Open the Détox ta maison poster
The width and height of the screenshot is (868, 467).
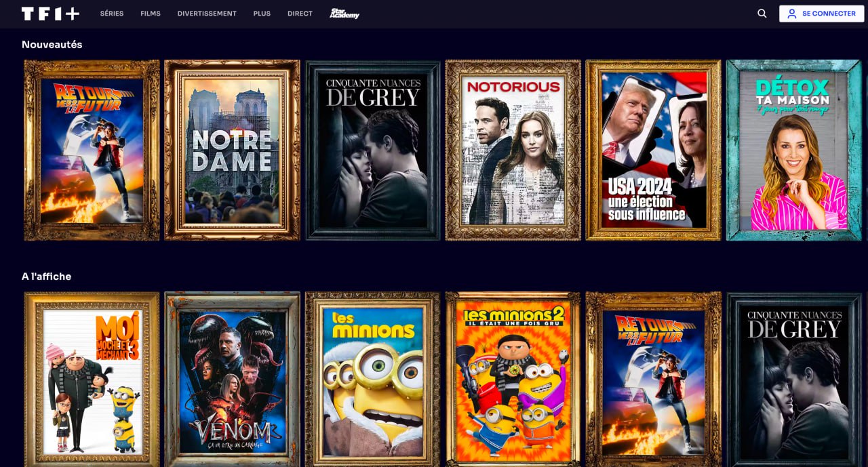[x=794, y=150]
